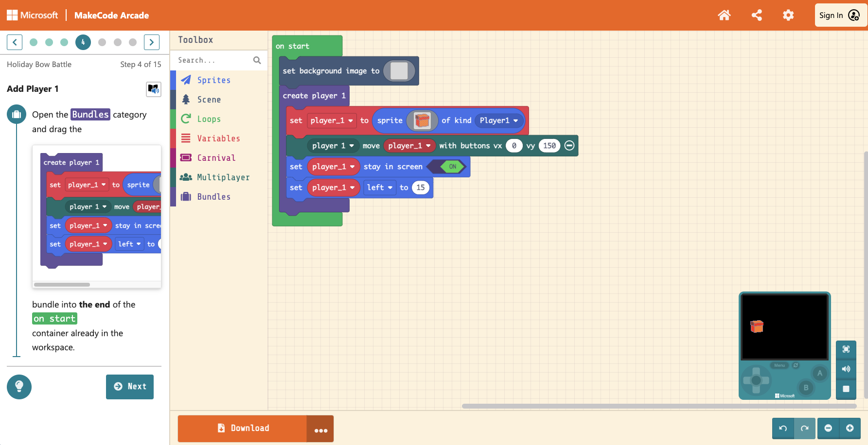Open the background image picker swatch
868x445 pixels.
(399, 71)
